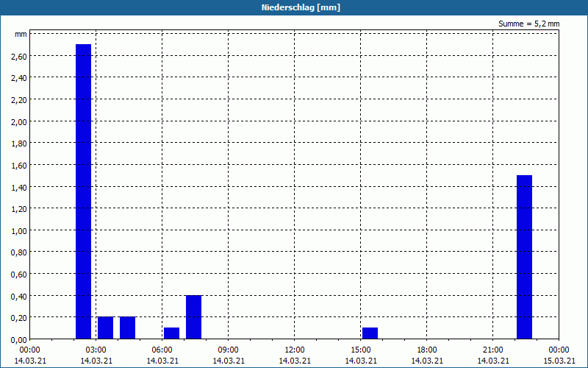This screenshot has height=368, width=588.
Task: Click the 1,60 y-axis label
Action: tap(19, 165)
